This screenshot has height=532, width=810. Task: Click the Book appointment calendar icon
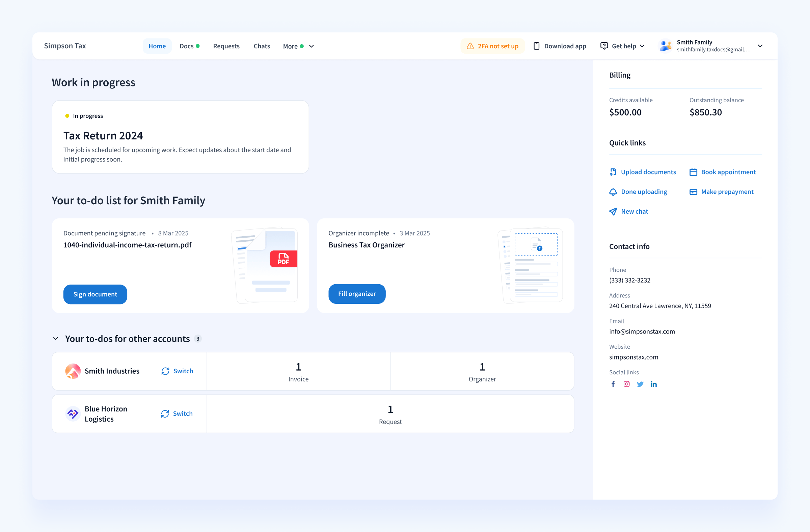693,172
